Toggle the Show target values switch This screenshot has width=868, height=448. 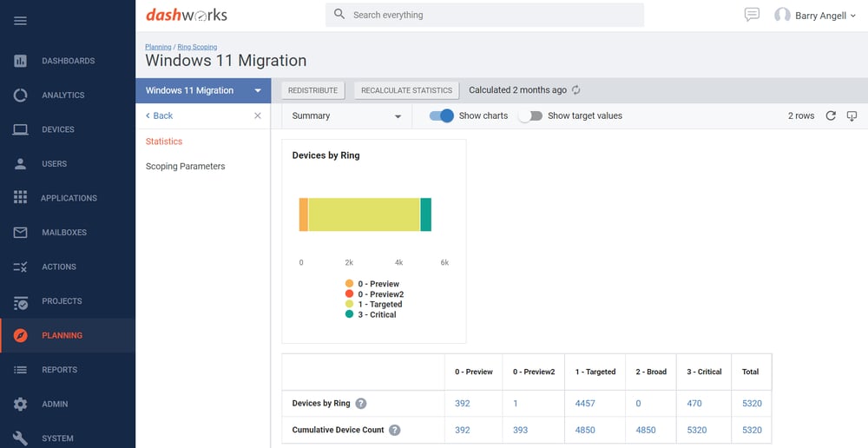pyautogui.click(x=529, y=115)
